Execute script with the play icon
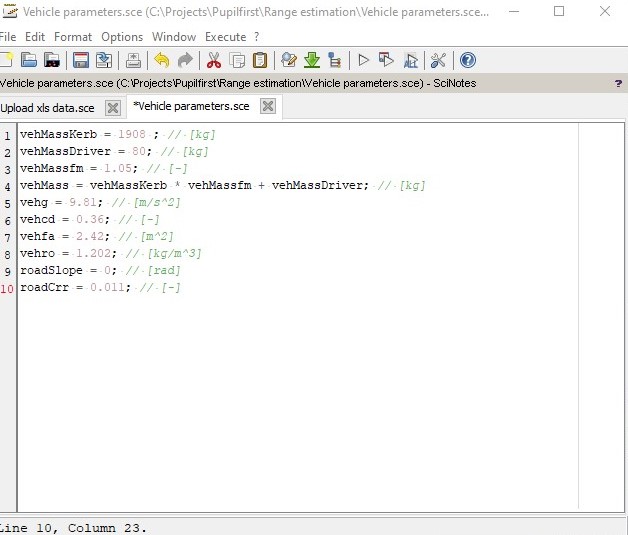 [x=363, y=60]
